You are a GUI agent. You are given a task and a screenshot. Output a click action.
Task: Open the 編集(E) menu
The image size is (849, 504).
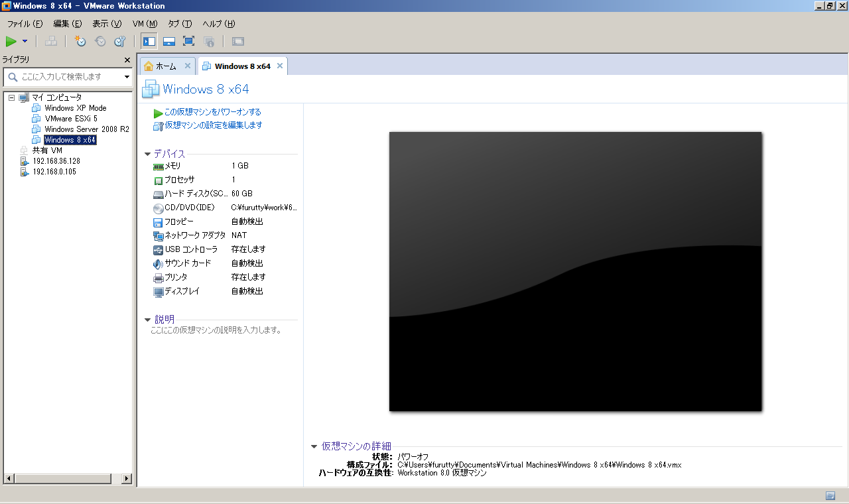tap(68, 24)
